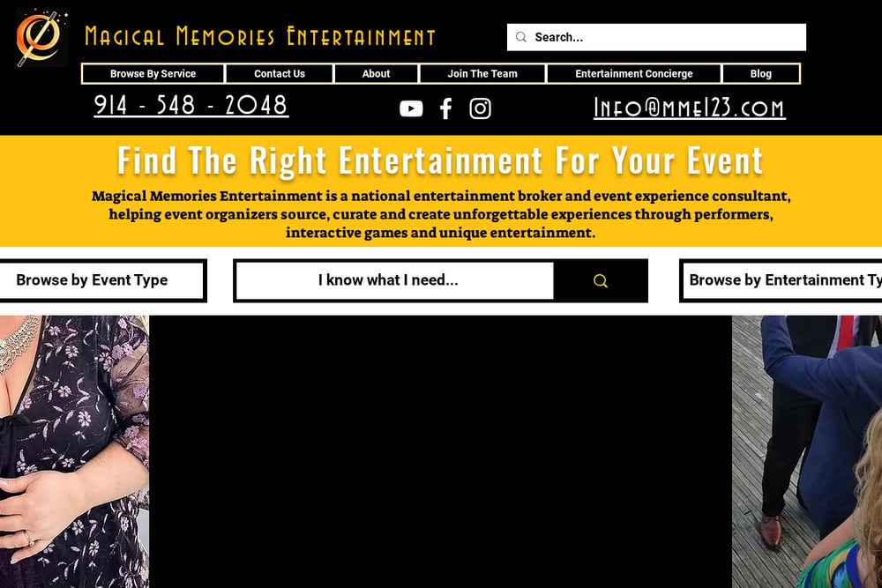Click 'Find The Right Entertainment For Your Event' heading
882x588 pixels.
pos(440,161)
